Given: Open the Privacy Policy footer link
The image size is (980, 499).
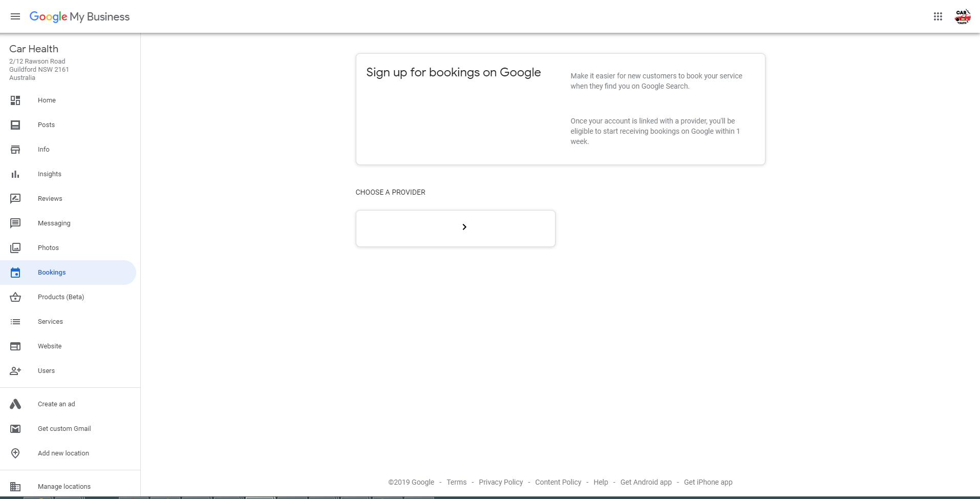Looking at the screenshot, I should [501, 482].
